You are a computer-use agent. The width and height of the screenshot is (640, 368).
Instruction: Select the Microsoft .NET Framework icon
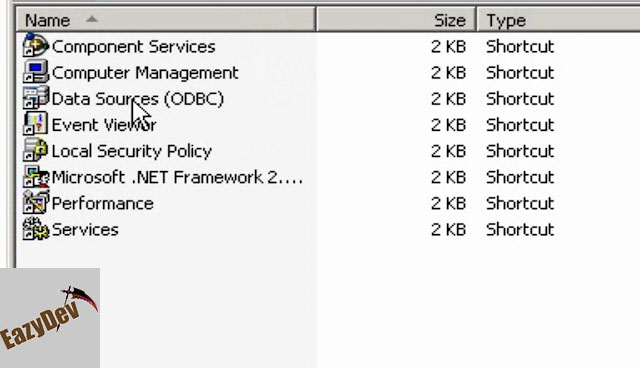tap(36, 176)
